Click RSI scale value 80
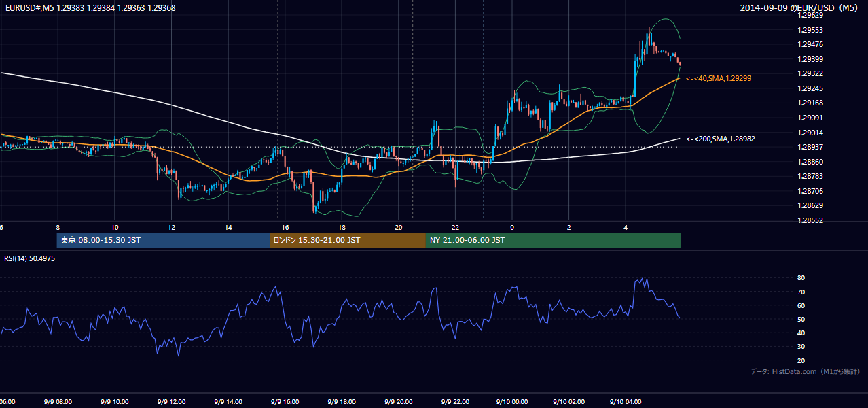The width and height of the screenshot is (868, 408). coord(801,278)
